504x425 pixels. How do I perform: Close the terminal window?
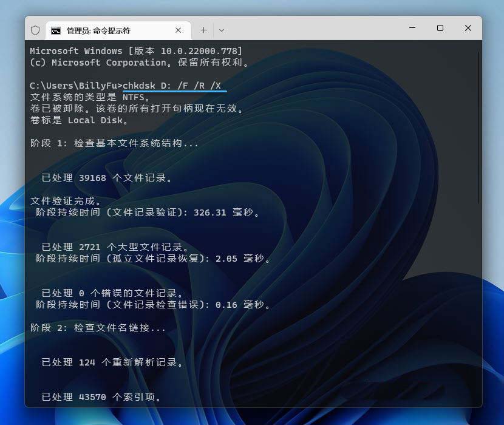click(x=468, y=28)
